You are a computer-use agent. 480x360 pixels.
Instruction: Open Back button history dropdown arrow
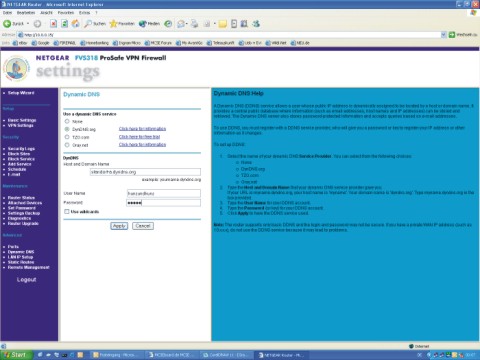coord(28,24)
